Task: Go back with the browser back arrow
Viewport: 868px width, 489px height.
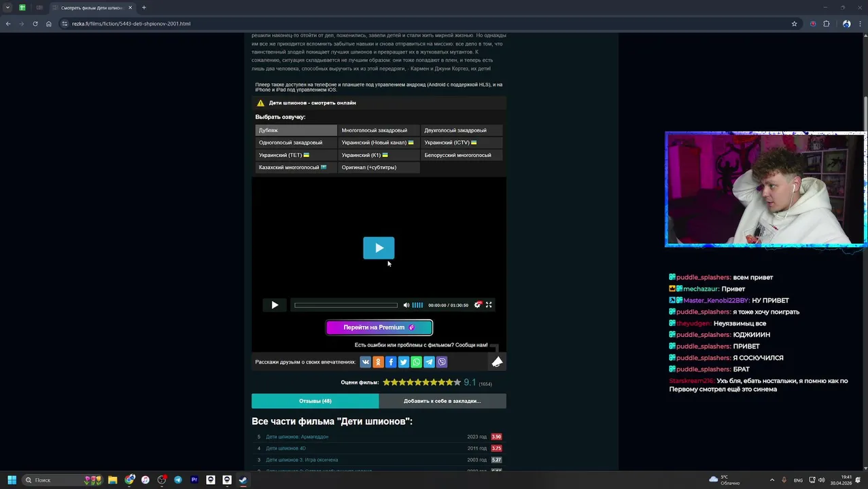Action: tap(8, 24)
